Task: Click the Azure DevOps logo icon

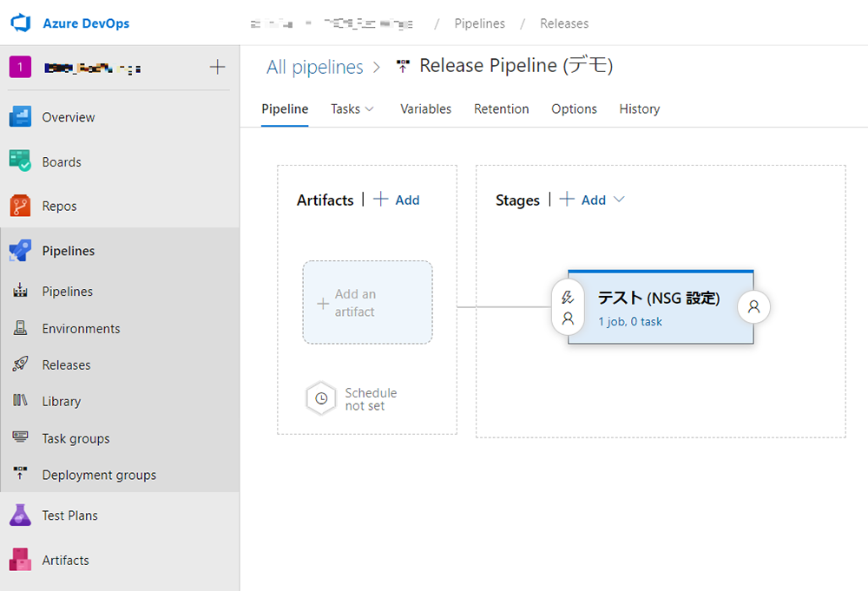Action: tap(21, 23)
